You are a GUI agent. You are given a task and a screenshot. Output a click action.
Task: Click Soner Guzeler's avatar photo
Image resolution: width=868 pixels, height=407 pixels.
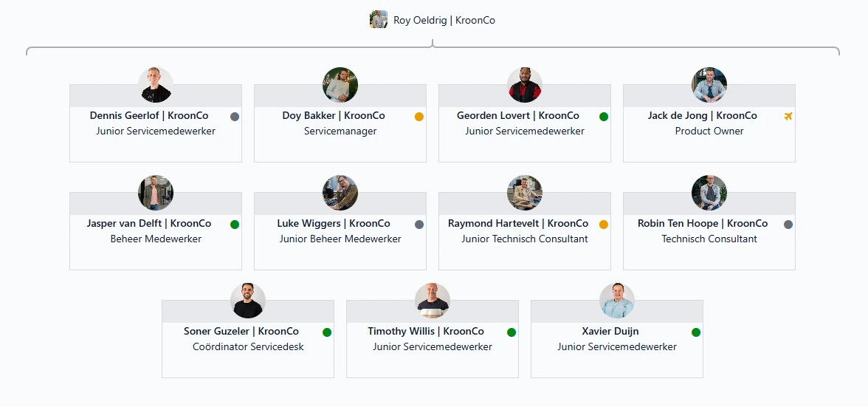(x=248, y=301)
